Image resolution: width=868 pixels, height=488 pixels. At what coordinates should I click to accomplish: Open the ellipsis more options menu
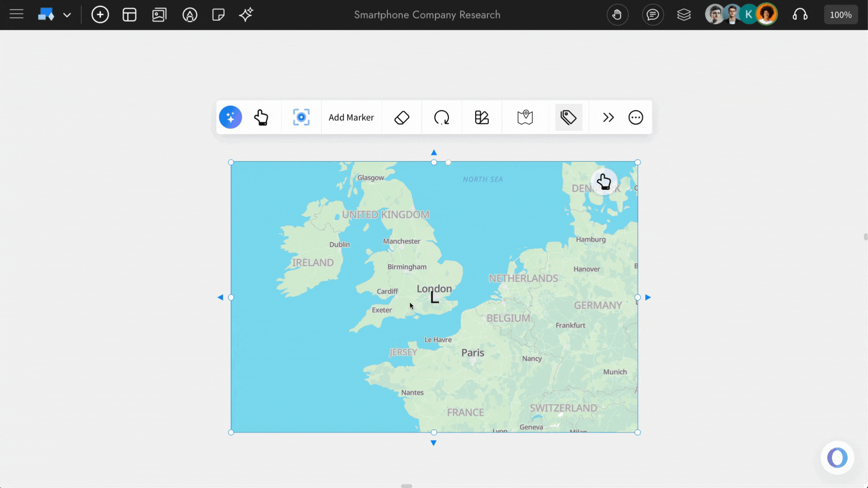pos(636,117)
